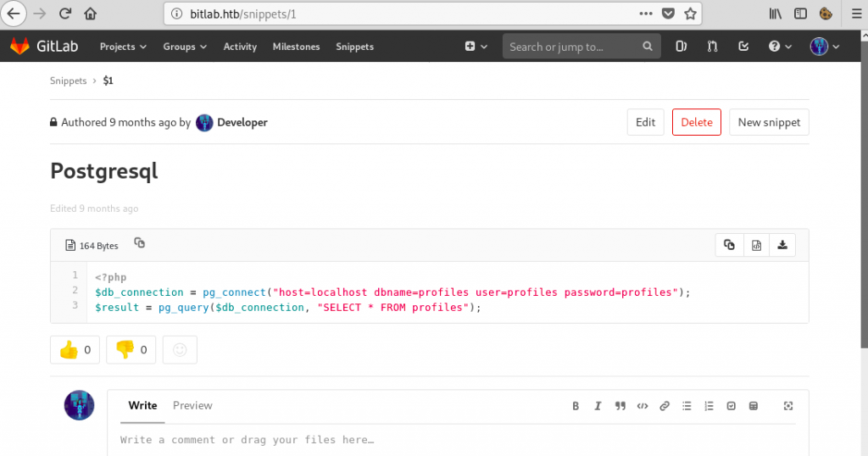Insert a quote block
Viewport: 868px width, 456px height.
[620, 406]
